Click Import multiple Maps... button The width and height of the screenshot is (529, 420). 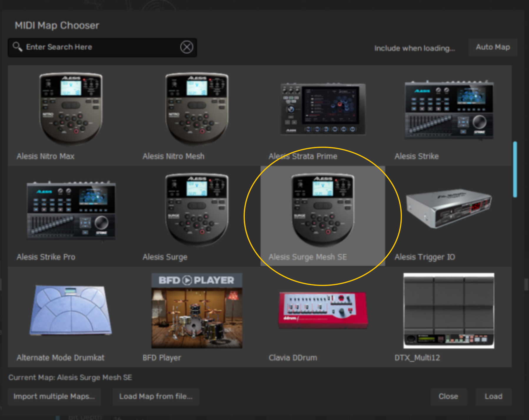(x=54, y=396)
